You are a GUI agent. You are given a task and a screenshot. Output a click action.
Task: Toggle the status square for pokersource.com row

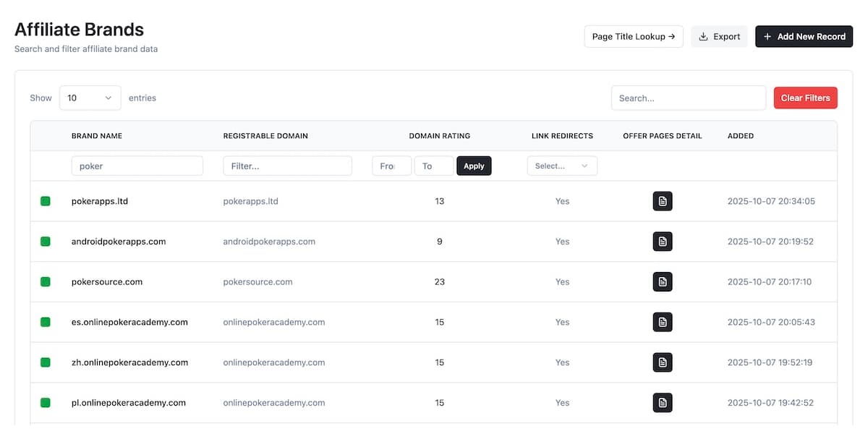click(45, 281)
